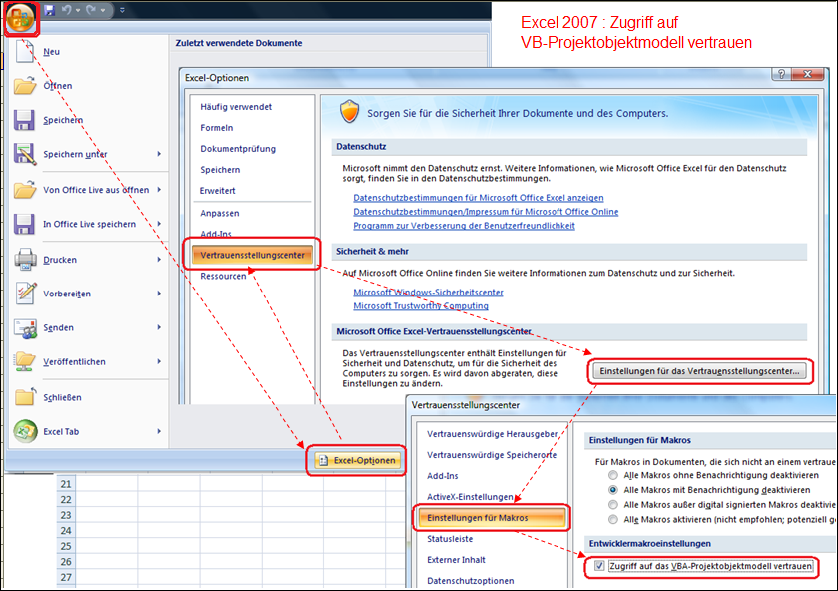Click Einstellungen für das Vertrauensstellungscenter button
This screenshot has width=838, height=591.
click(x=699, y=371)
